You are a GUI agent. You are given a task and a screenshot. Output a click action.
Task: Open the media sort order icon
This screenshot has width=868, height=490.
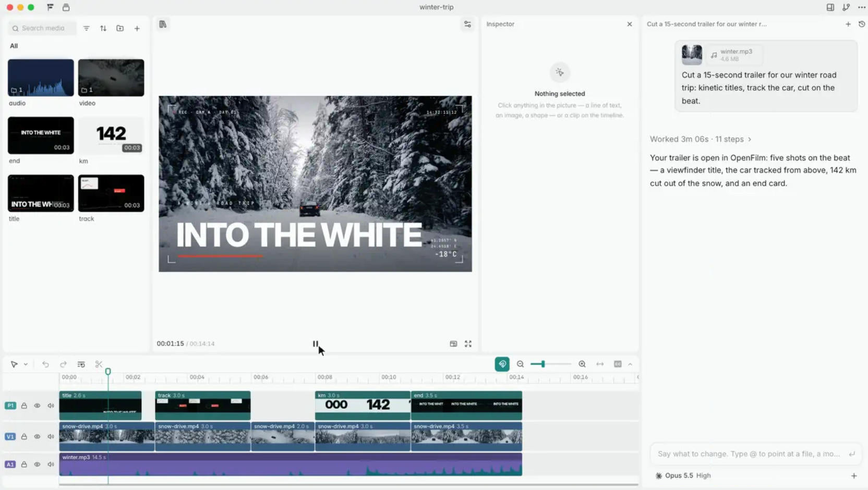pyautogui.click(x=103, y=28)
